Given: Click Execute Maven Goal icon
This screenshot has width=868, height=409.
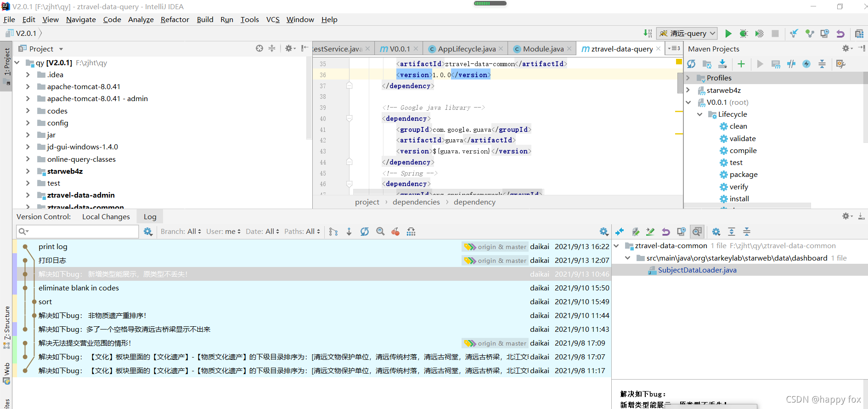Looking at the screenshot, I should [x=776, y=64].
